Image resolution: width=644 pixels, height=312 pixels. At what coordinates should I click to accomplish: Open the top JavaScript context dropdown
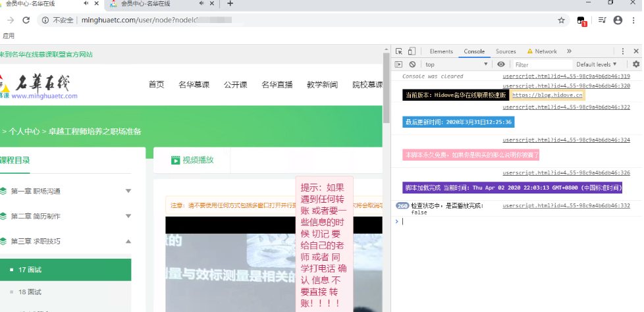coord(456,65)
